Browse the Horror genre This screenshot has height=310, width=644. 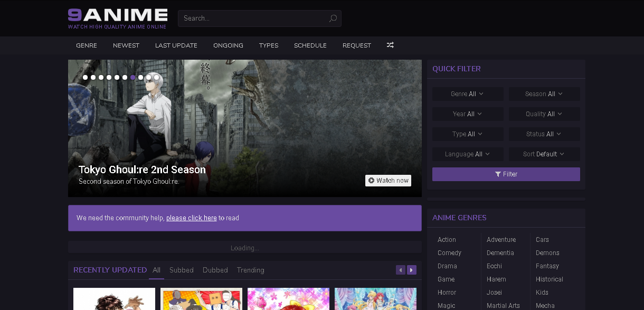point(447,293)
